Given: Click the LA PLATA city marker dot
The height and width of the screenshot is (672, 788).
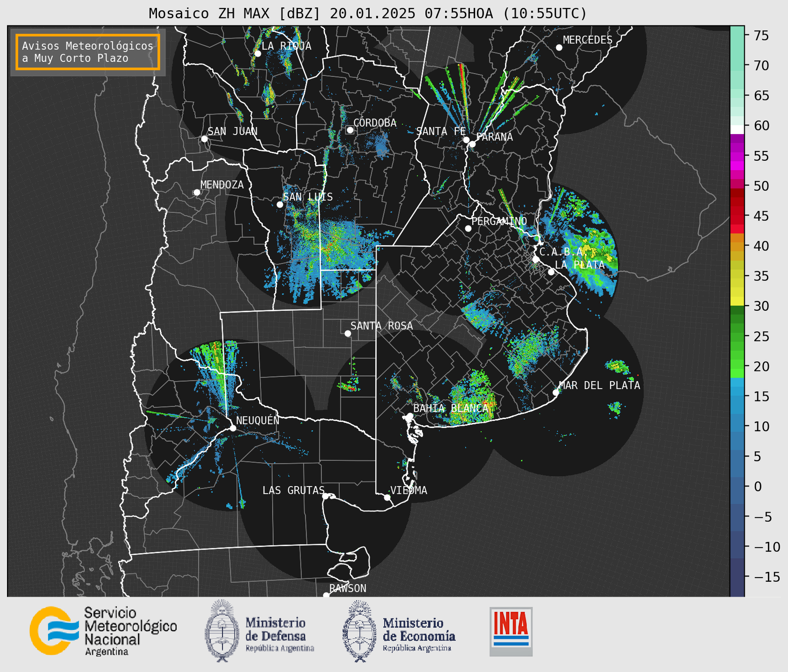Looking at the screenshot, I should tap(551, 272).
